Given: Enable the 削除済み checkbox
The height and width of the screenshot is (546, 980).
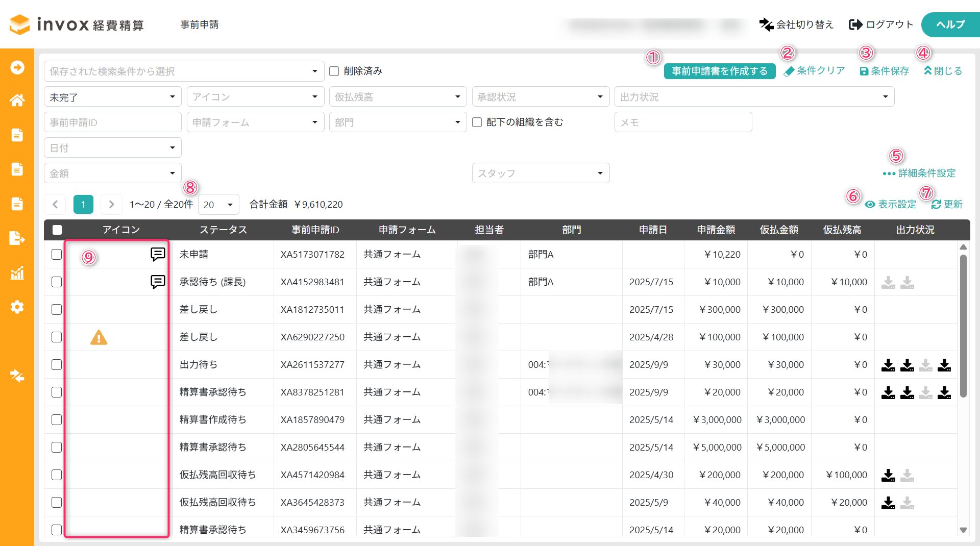Looking at the screenshot, I should click(x=334, y=71).
